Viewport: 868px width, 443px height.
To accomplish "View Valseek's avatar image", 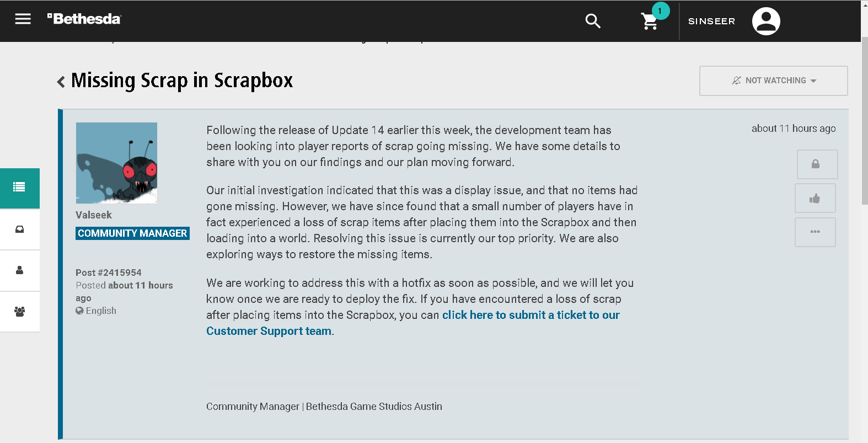I will click(x=116, y=163).
